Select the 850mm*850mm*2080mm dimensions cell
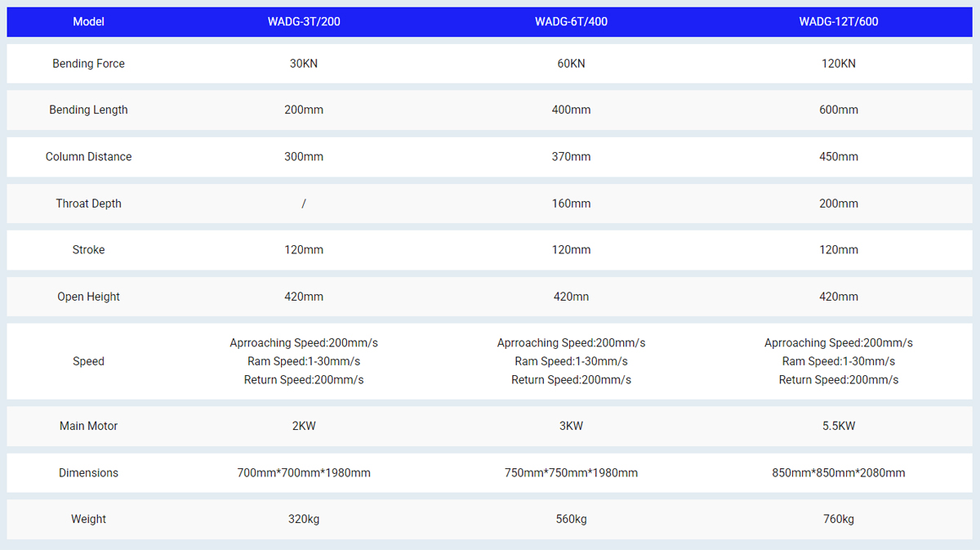The image size is (980, 550). 838,473
